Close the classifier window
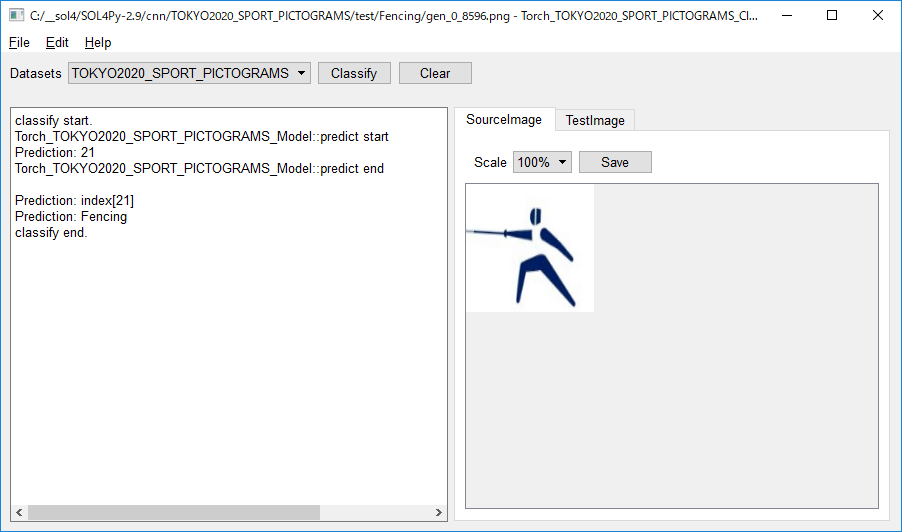902x532 pixels. point(878,16)
